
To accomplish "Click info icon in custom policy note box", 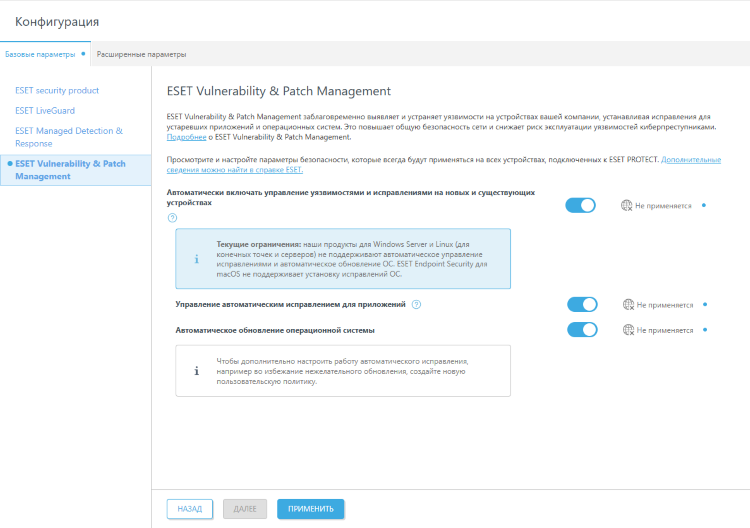I will tap(197, 371).
